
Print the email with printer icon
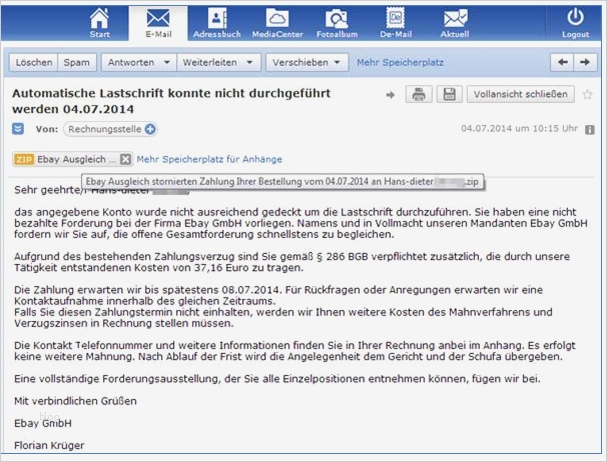pyautogui.click(x=419, y=94)
